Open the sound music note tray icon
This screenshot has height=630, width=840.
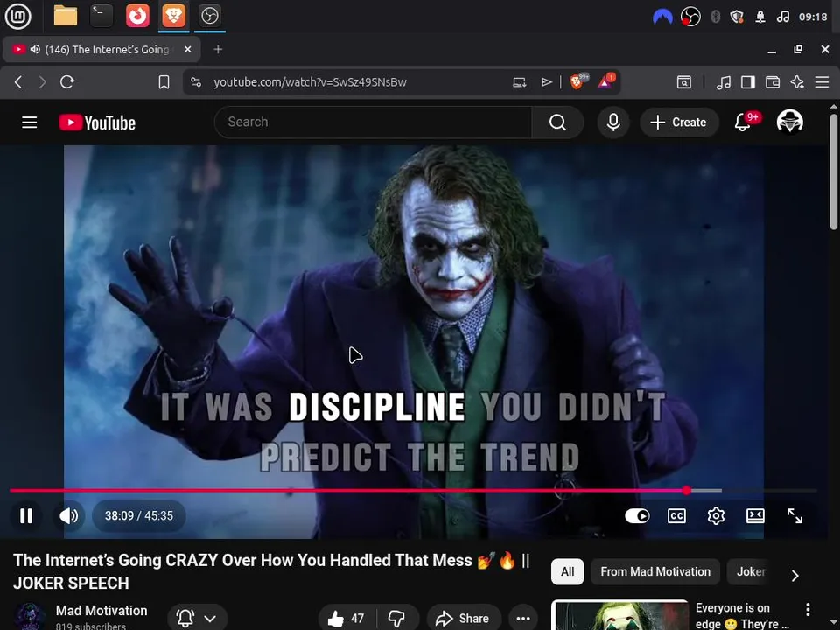tap(782, 17)
